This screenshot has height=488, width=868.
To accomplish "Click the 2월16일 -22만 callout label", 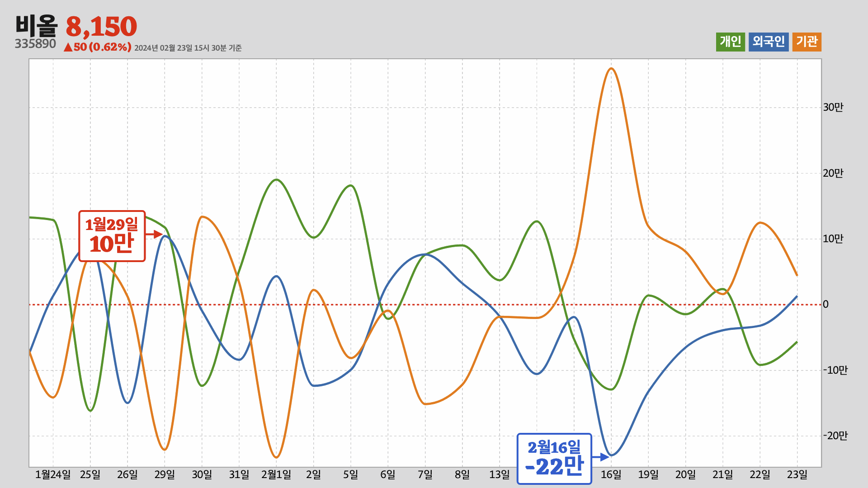I will coord(554,459).
